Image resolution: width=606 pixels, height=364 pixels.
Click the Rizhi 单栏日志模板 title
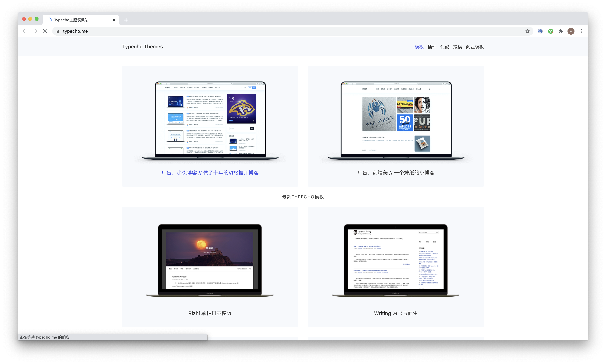pos(210,313)
